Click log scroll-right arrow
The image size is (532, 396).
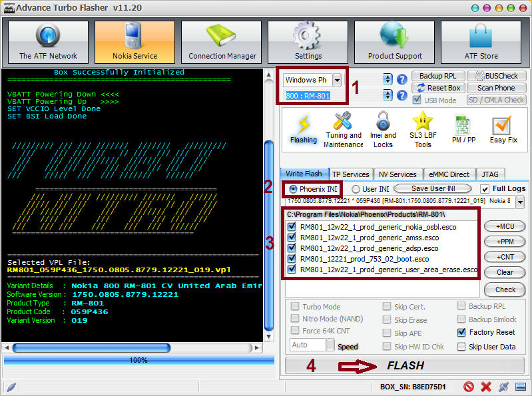257,348
